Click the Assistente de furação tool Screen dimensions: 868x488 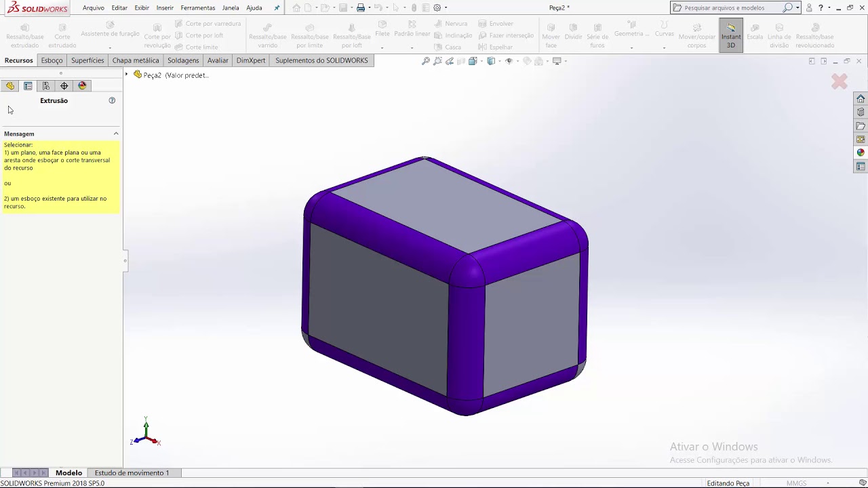[x=110, y=29]
